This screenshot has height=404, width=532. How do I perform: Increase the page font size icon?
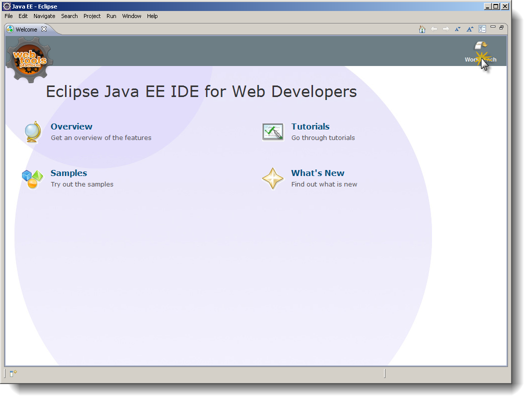(x=469, y=29)
